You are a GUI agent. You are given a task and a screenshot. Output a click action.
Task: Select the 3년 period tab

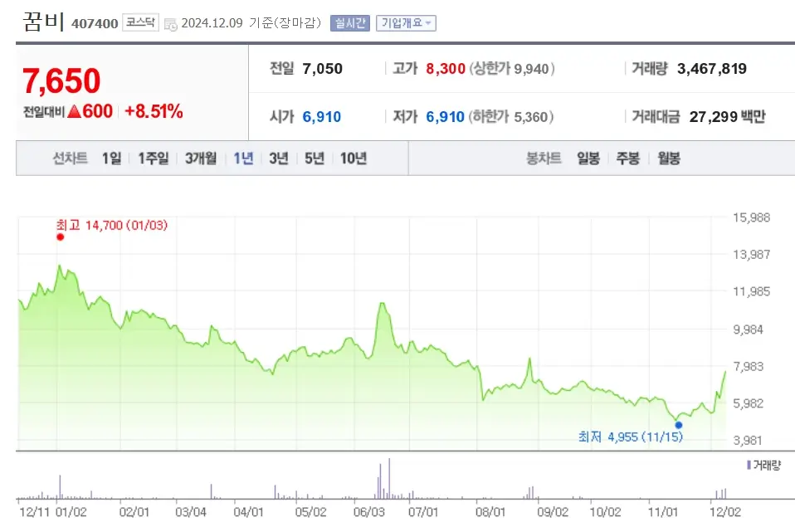pos(279,157)
